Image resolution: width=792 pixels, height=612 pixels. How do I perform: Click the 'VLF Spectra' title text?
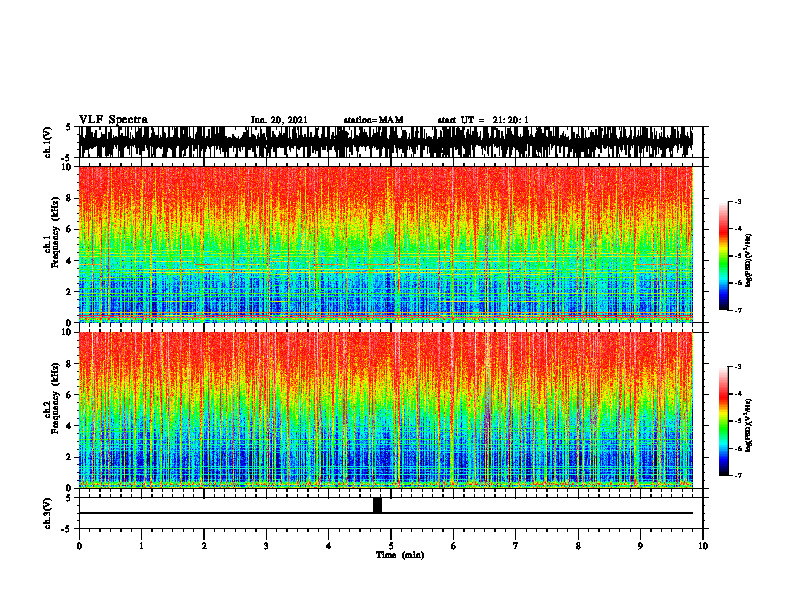(113, 120)
